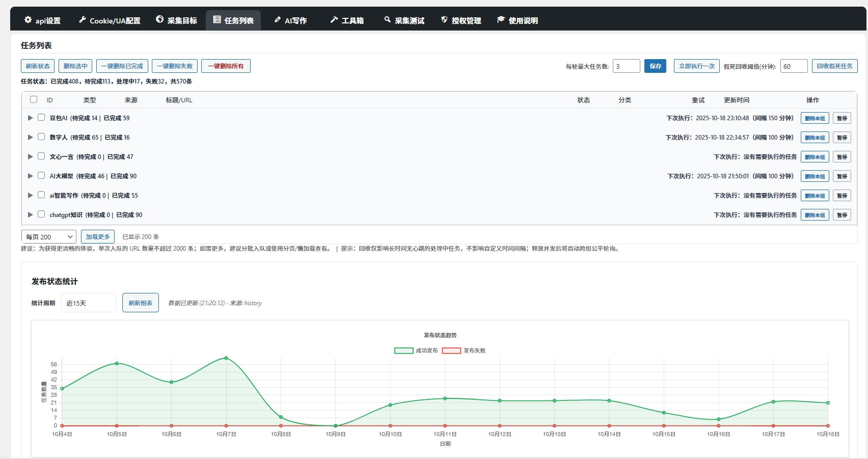This screenshot has width=868, height=459.
Task: Tick the checkbox for 豆包AI group
Action: click(x=41, y=118)
